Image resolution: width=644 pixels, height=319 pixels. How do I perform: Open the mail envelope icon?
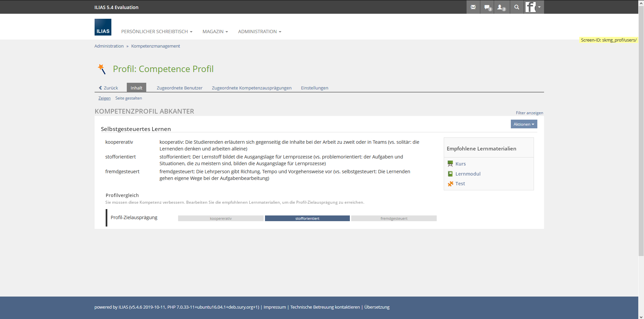point(473,7)
